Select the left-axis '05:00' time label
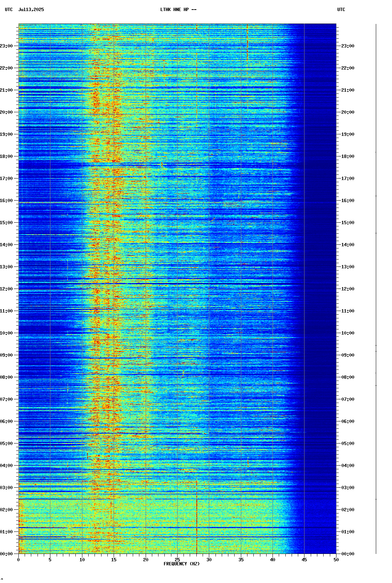Viewport: 392px width, 583px height. (6, 444)
